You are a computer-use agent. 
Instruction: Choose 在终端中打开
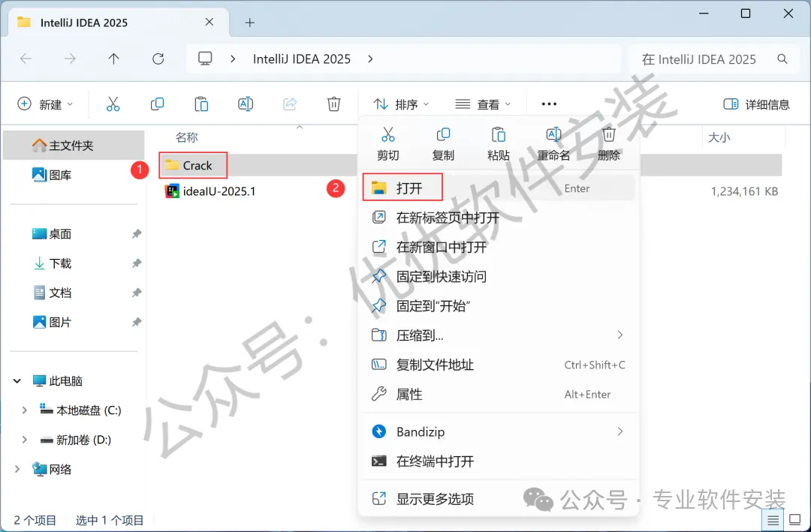click(x=498, y=461)
